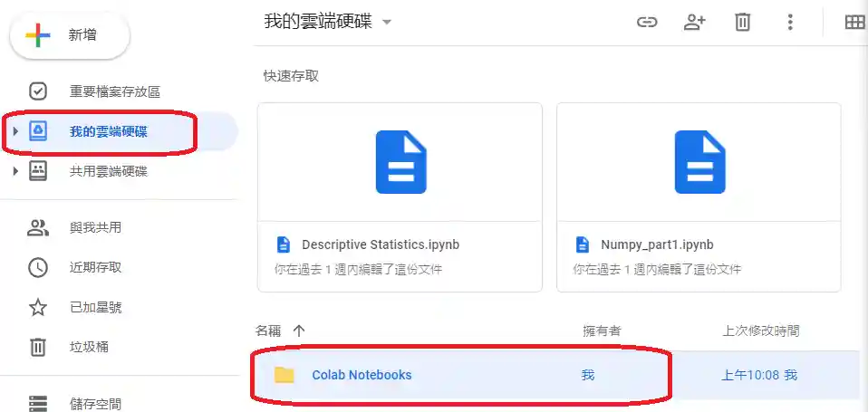Open the Descriptive Statistics.ipynb thumbnail card
The height and width of the screenshot is (412, 868).
tap(400, 197)
